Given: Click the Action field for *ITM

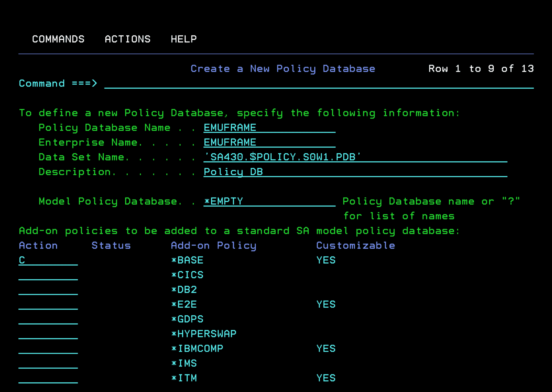Looking at the screenshot, I should pyautogui.click(x=48, y=378).
